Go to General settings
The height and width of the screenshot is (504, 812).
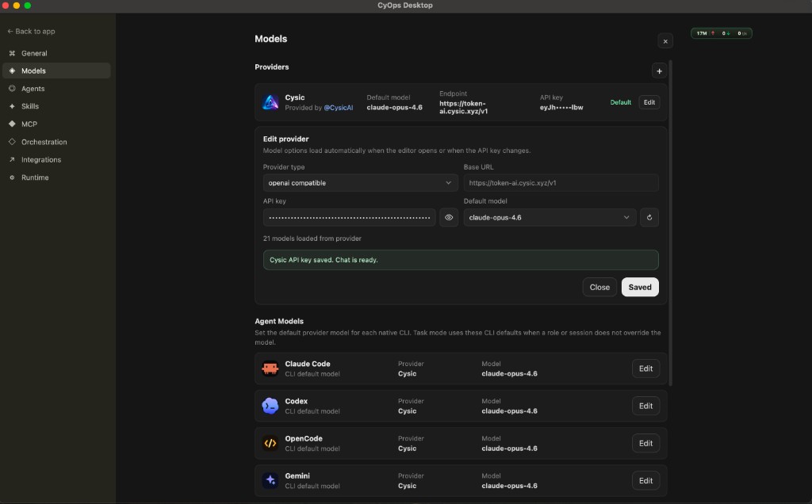[x=56, y=53]
